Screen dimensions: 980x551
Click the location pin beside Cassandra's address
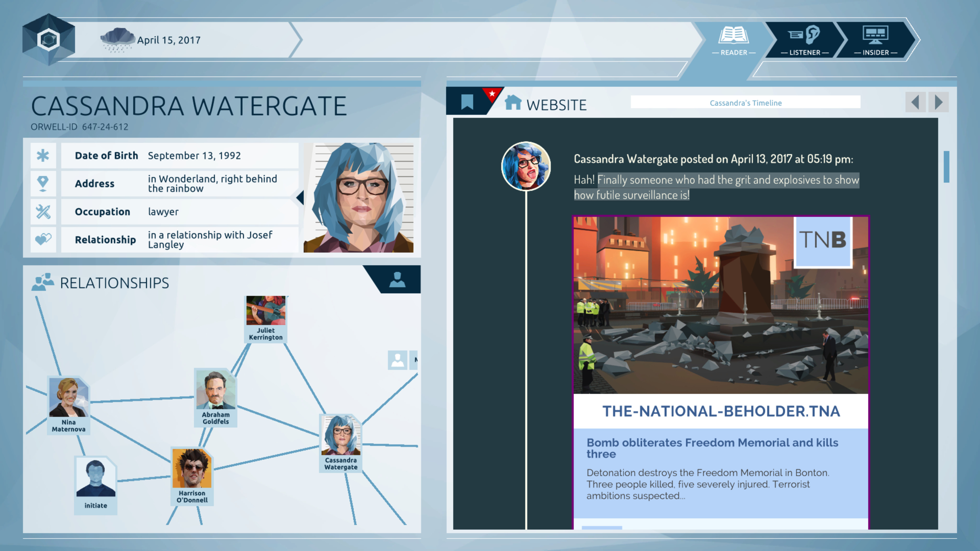coord(43,183)
